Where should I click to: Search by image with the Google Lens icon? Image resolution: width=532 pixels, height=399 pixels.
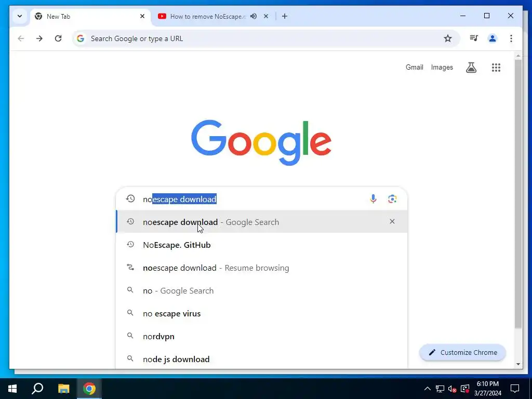pos(392,199)
